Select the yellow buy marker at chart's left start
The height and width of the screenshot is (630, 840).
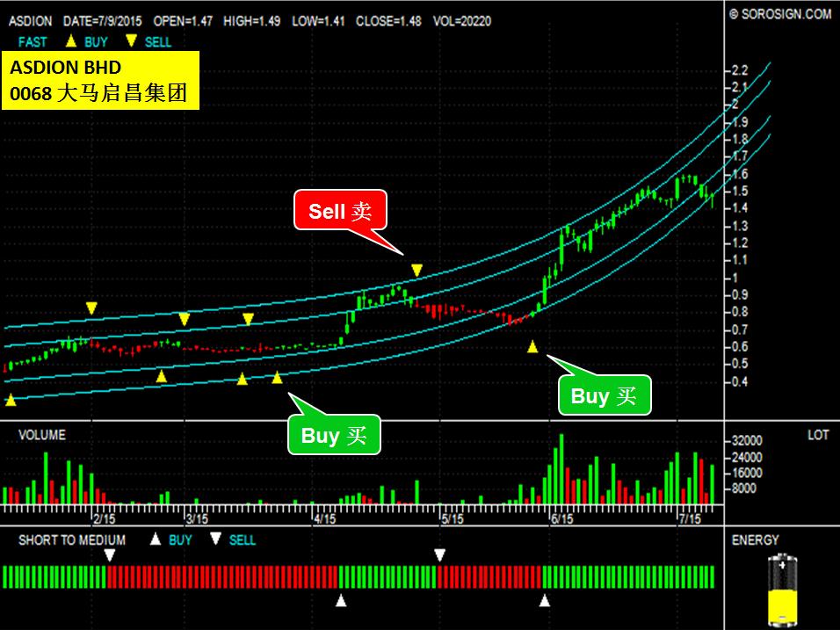tap(11, 400)
